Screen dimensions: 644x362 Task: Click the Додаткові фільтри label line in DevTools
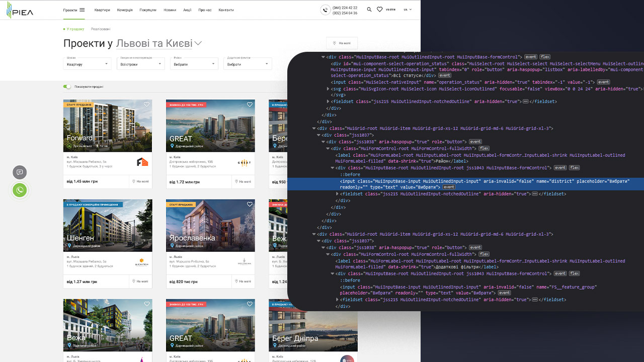click(x=480, y=264)
